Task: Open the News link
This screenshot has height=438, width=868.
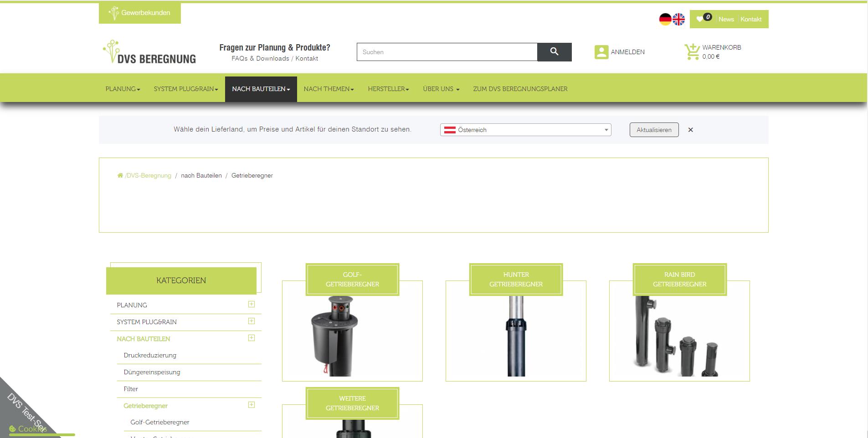Action: pyautogui.click(x=726, y=19)
